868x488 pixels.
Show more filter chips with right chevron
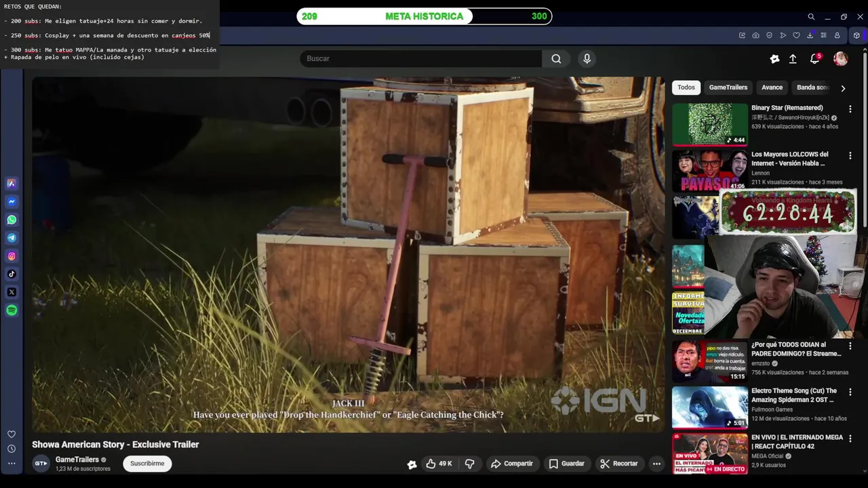[843, 88]
